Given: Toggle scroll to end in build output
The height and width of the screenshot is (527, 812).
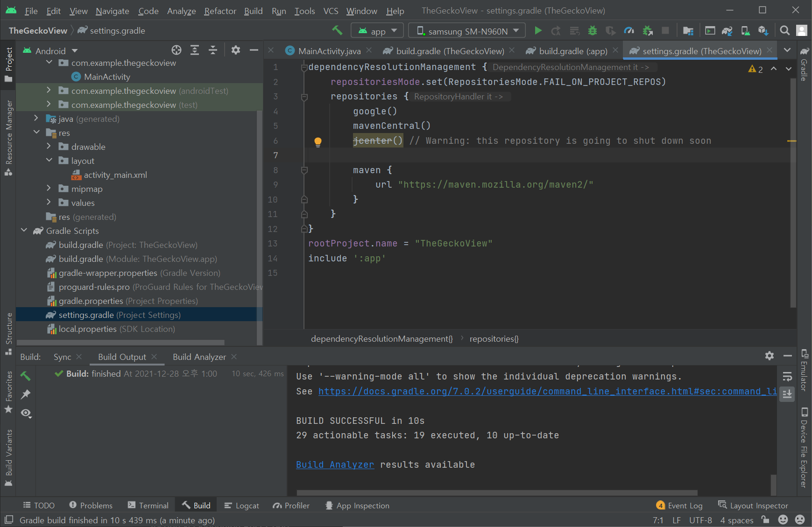Looking at the screenshot, I should tap(787, 394).
